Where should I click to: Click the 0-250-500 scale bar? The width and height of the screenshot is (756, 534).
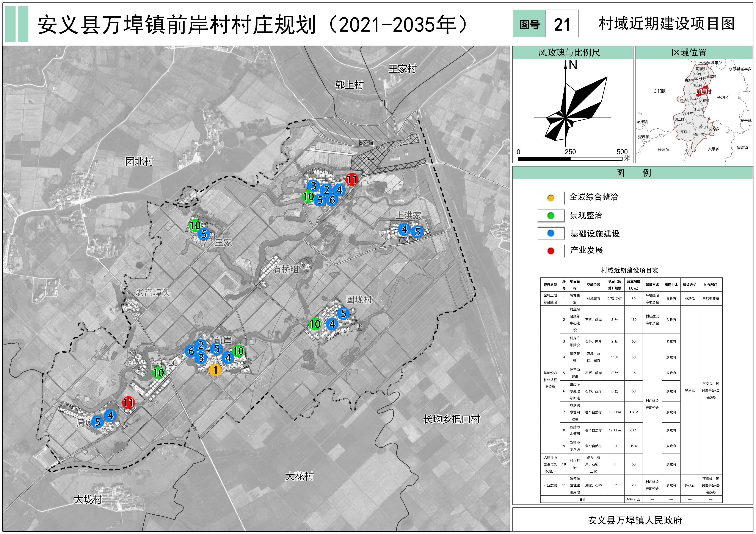(570, 159)
